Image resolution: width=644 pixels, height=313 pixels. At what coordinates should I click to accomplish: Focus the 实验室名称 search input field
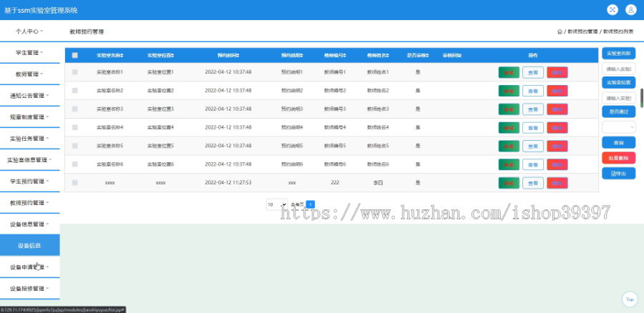618,68
